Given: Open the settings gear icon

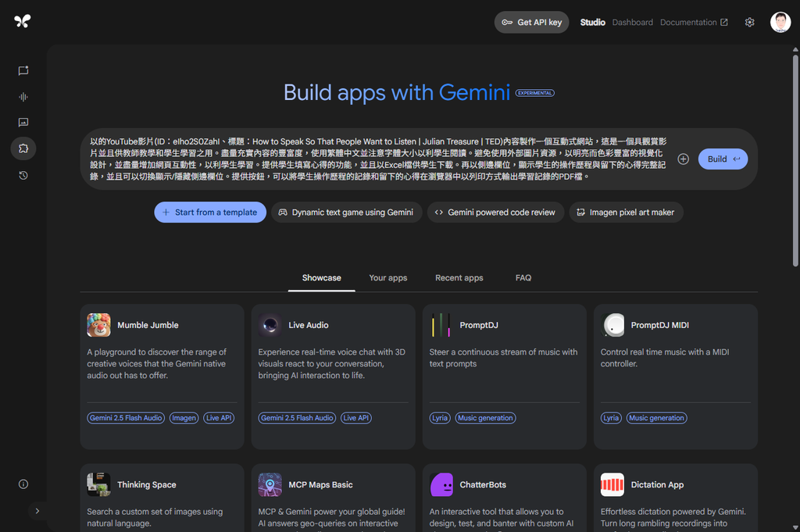Looking at the screenshot, I should tap(749, 23).
